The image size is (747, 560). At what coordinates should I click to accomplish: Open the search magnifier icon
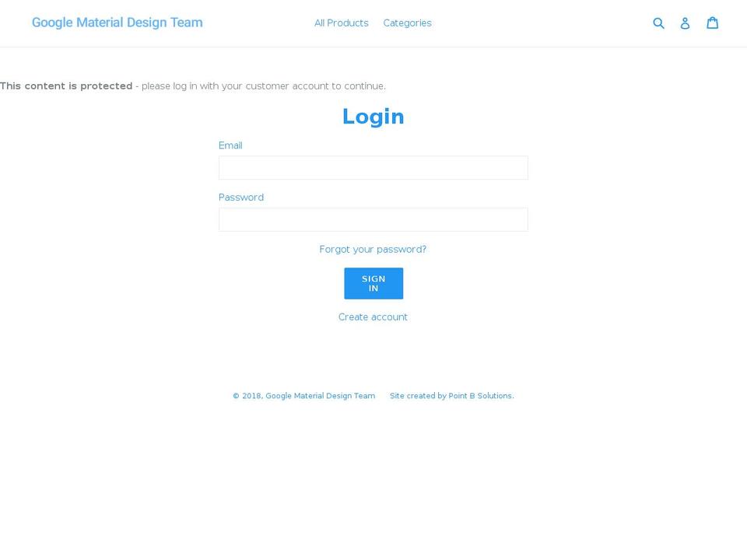click(x=658, y=23)
